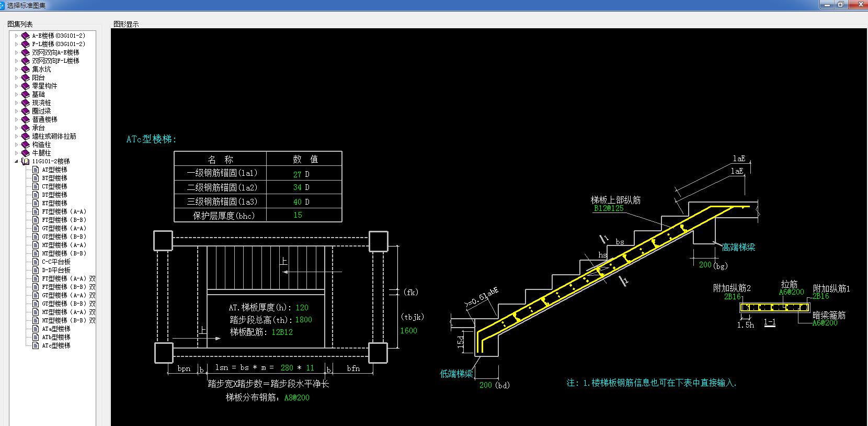This screenshot has height=426, width=868.
Task: Open GT型楼梯 (A-A) 双 entry
Action: coord(68,295)
